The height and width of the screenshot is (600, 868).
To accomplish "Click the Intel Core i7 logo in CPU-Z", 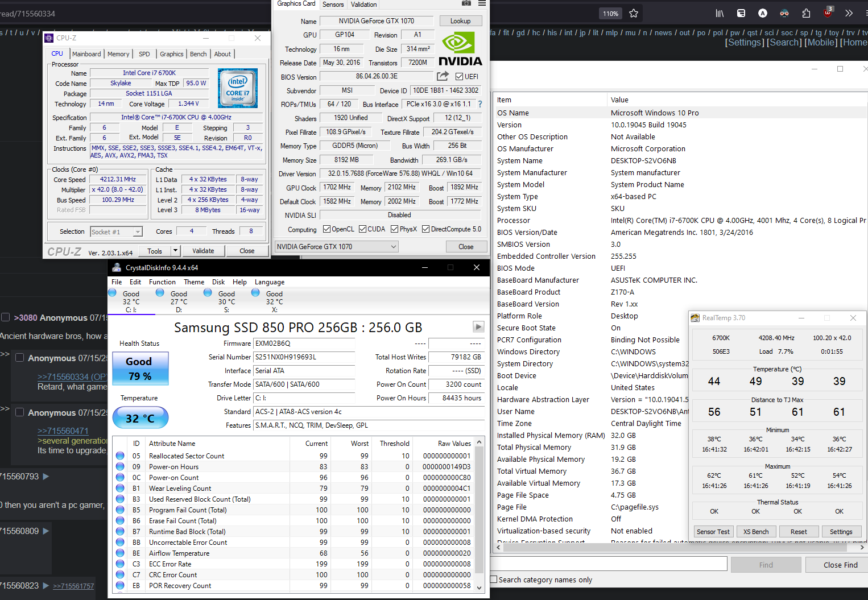I will [238, 88].
